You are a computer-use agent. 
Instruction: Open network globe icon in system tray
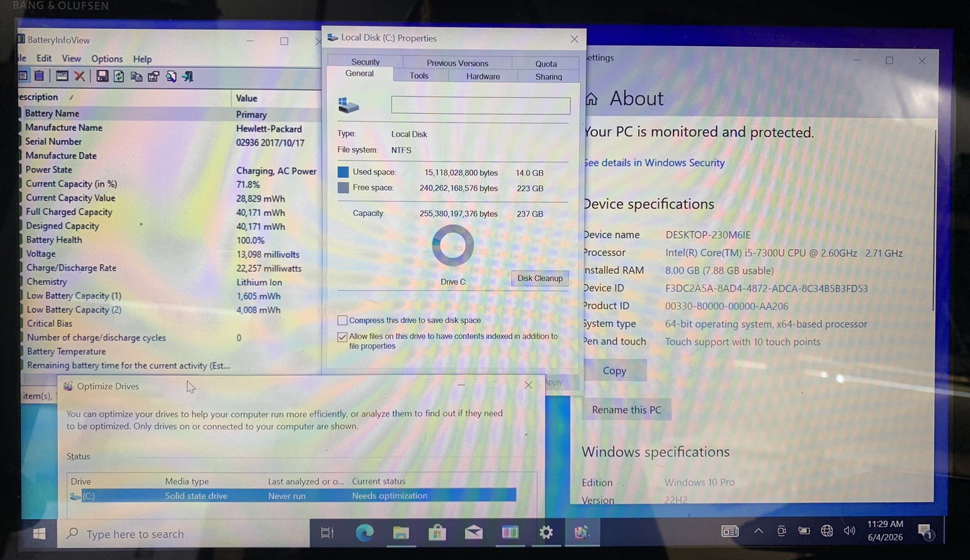[827, 531]
